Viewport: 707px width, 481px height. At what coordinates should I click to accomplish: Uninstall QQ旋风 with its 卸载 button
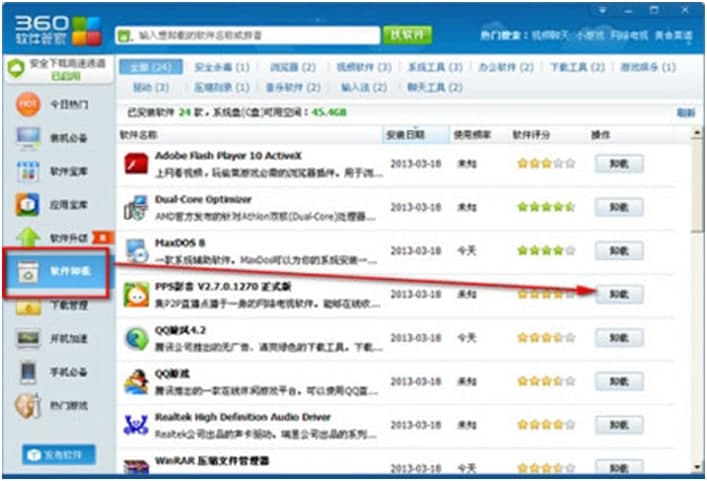coord(619,338)
